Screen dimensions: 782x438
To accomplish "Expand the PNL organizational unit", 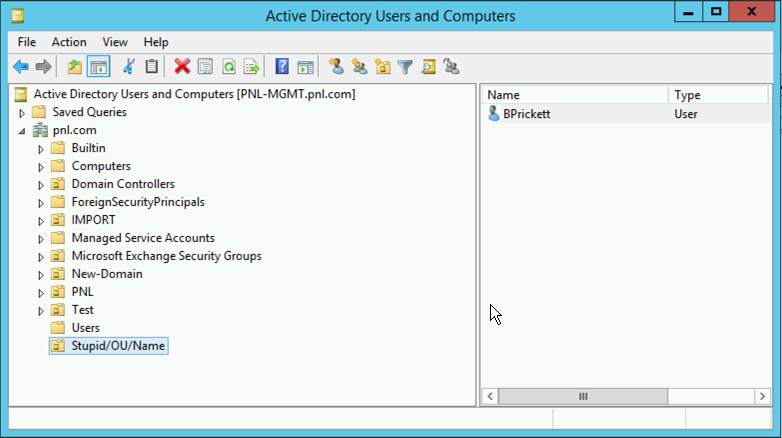I will click(x=41, y=293).
